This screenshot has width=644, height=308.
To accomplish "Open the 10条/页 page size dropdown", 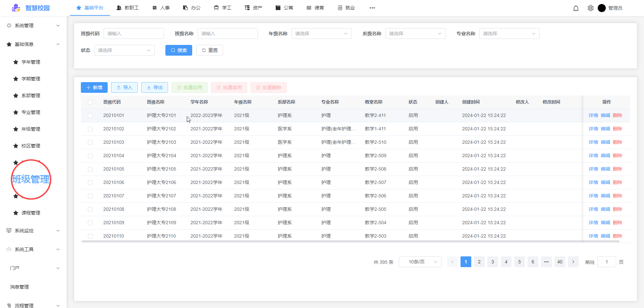I will tap(420, 262).
